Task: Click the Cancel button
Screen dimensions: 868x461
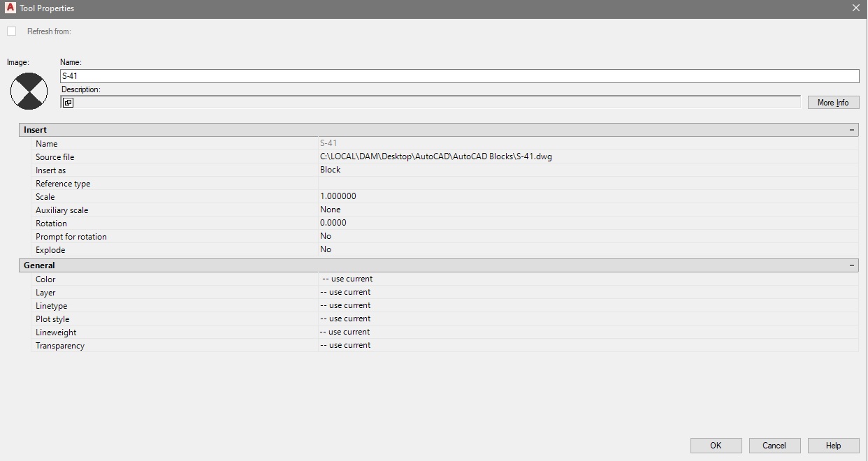Action: click(x=774, y=446)
